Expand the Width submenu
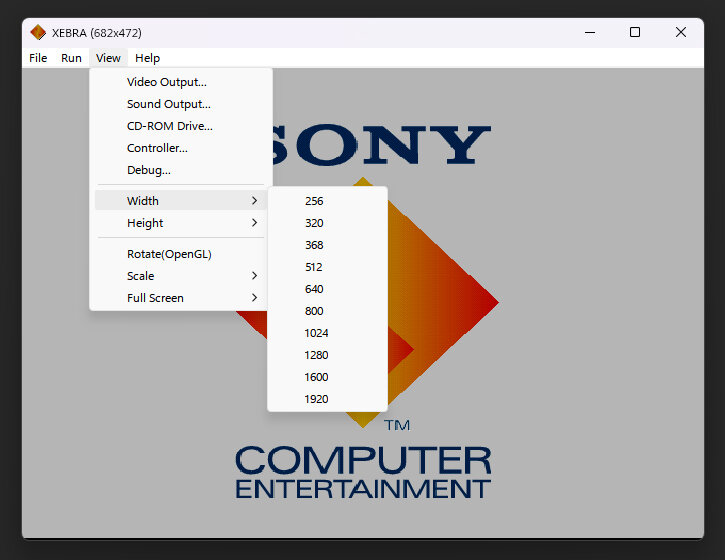This screenshot has height=560, width=725. pyautogui.click(x=180, y=201)
